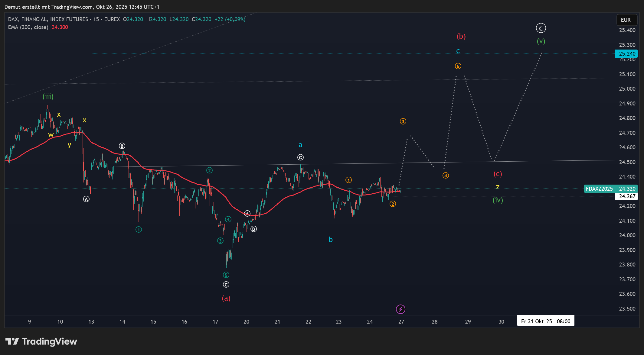
Task: Click the white 24.267 price axis label
Action: point(627,196)
